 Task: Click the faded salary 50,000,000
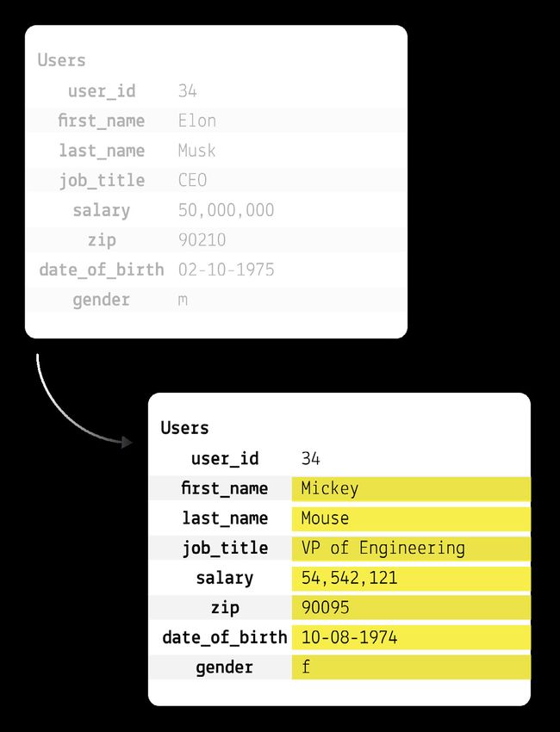click(x=226, y=210)
